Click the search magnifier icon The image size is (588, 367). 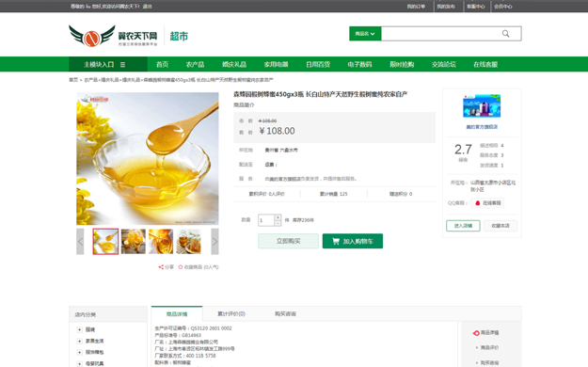pos(505,34)
